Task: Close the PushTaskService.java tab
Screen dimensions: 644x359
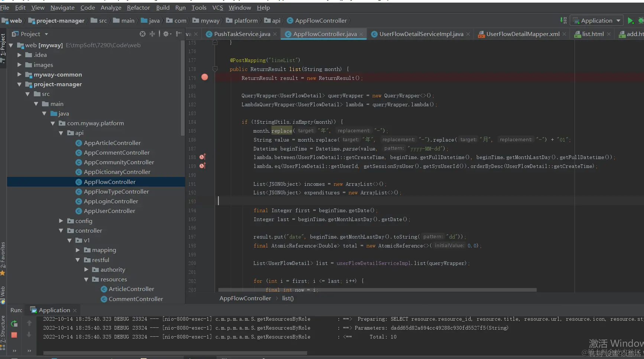Action: click(275, 34)
